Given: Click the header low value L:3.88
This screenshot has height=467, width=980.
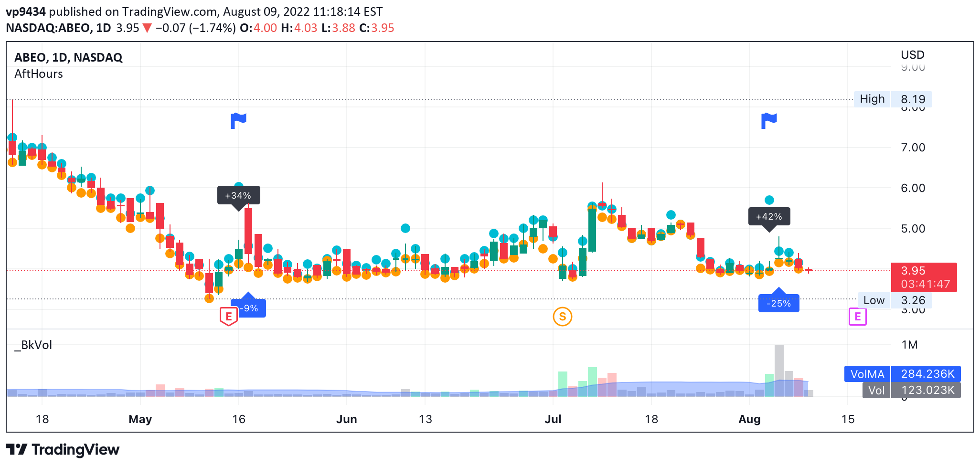Looking at the screenshot, I should (x=338, y=28).
